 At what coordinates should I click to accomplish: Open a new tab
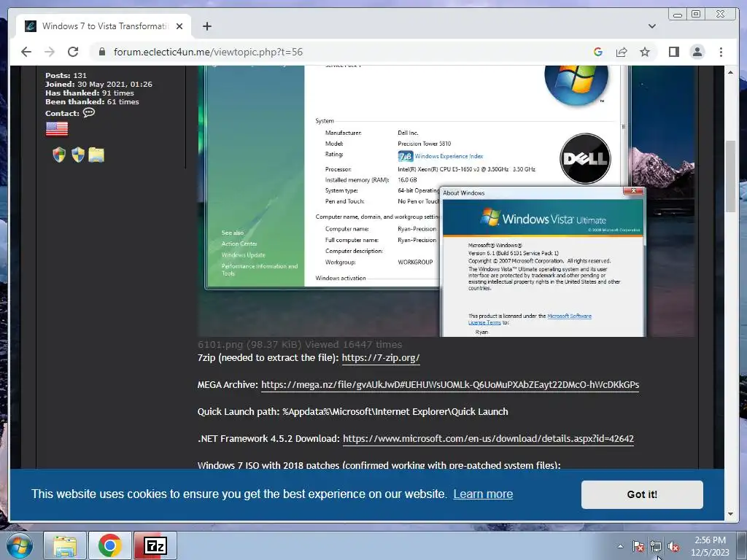point(206,26)
